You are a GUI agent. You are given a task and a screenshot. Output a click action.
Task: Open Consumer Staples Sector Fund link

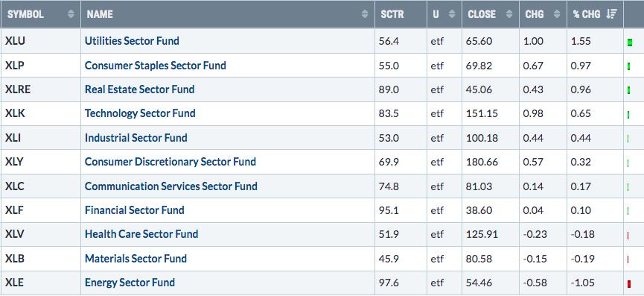pos(156,66)
